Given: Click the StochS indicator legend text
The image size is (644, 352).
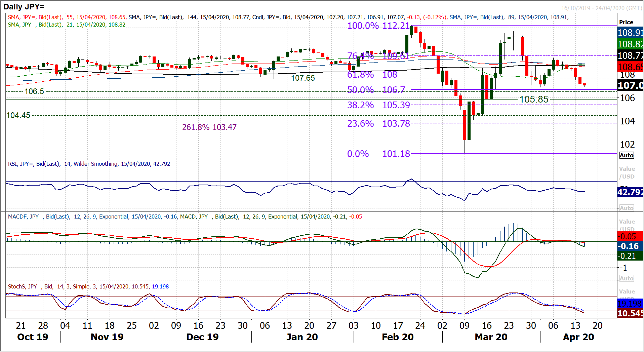Looking at the screenshot, I should pos(88,286).
